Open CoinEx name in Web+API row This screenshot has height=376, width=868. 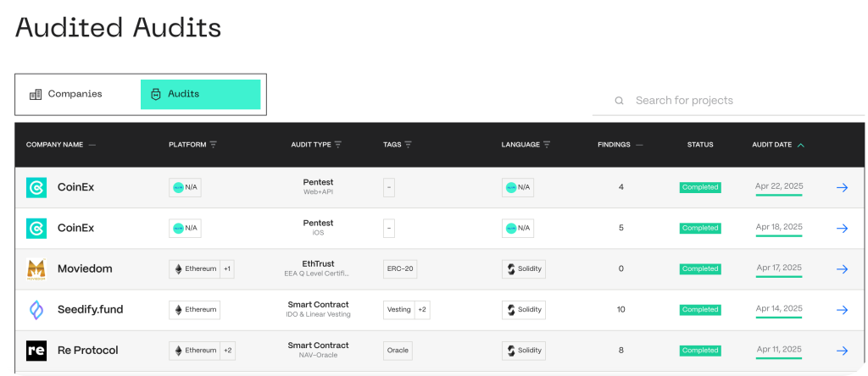click(75, 187)
